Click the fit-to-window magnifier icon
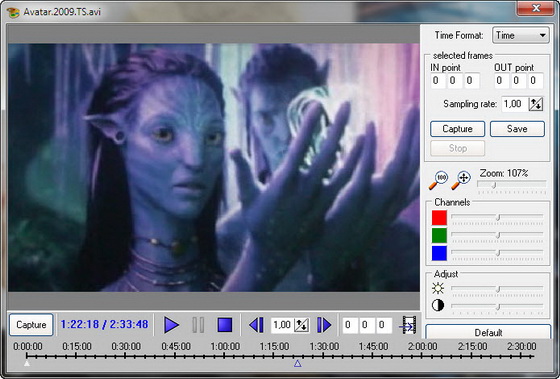Screen dimensions: 560x379 coord(461,180)
